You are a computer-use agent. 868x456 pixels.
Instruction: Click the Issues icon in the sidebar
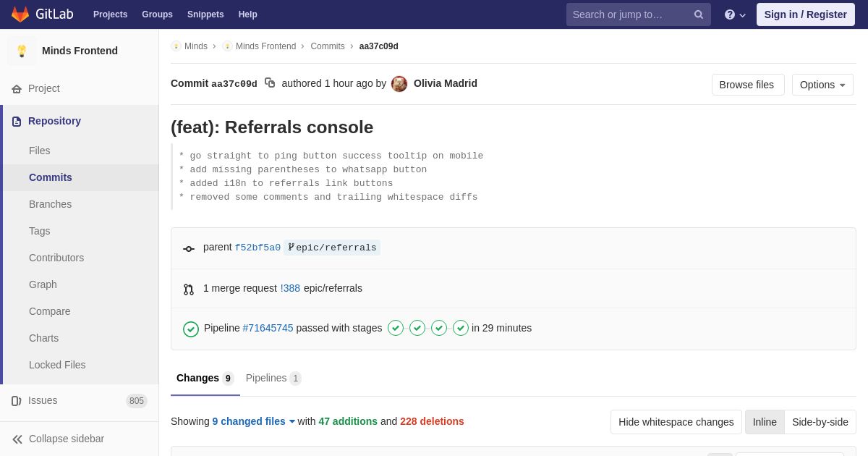coord(17,401)
